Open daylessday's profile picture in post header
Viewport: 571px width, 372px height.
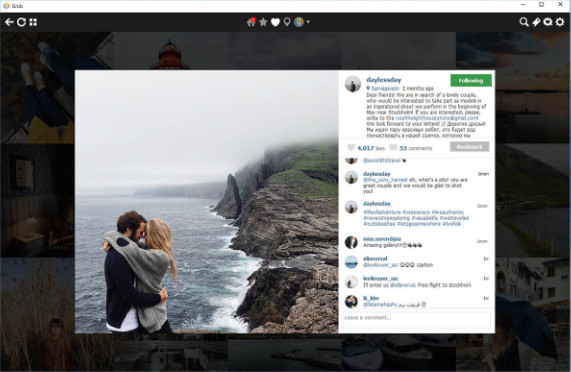(x=353, y=84)
